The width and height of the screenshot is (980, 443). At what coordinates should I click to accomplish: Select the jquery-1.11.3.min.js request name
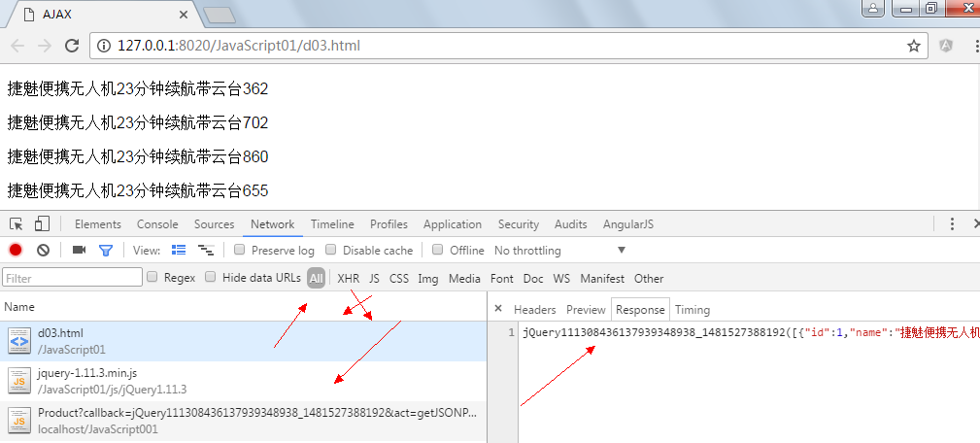click(87, 373)
